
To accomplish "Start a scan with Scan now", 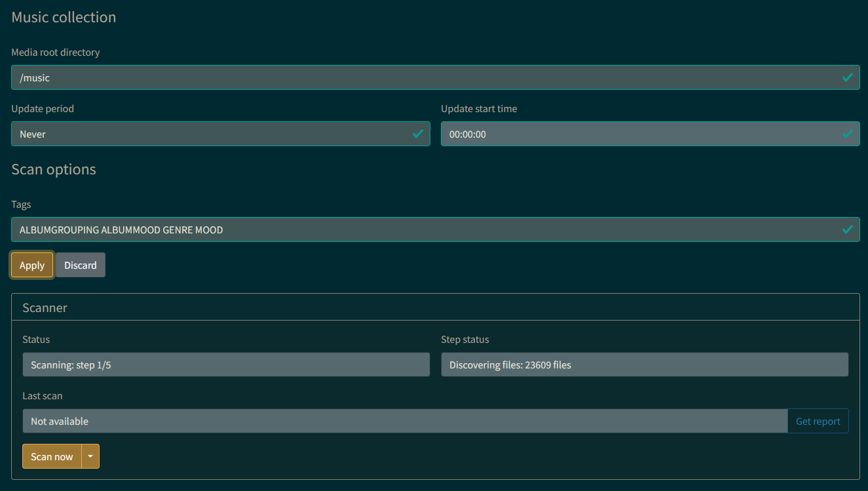I will click(52, 457).
